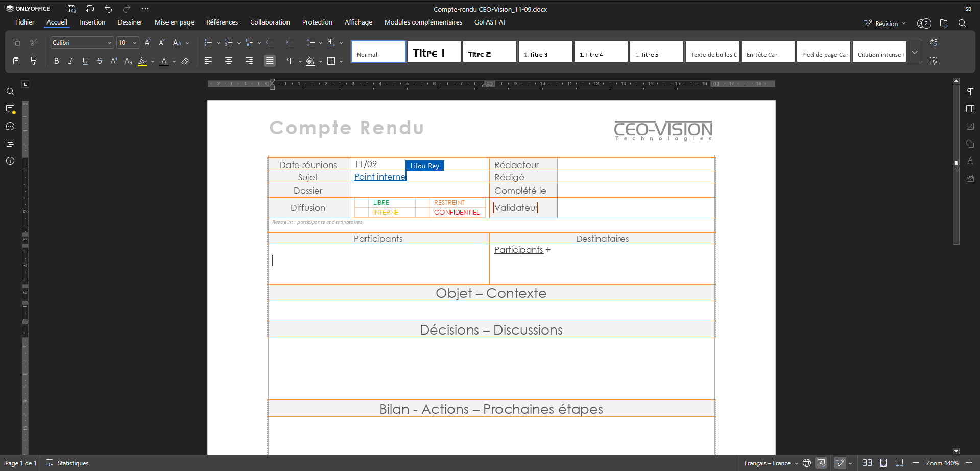Apply the Titre 1 style
Screen dimensions: 980x471
pyautogui.click(x=434, y=52)
